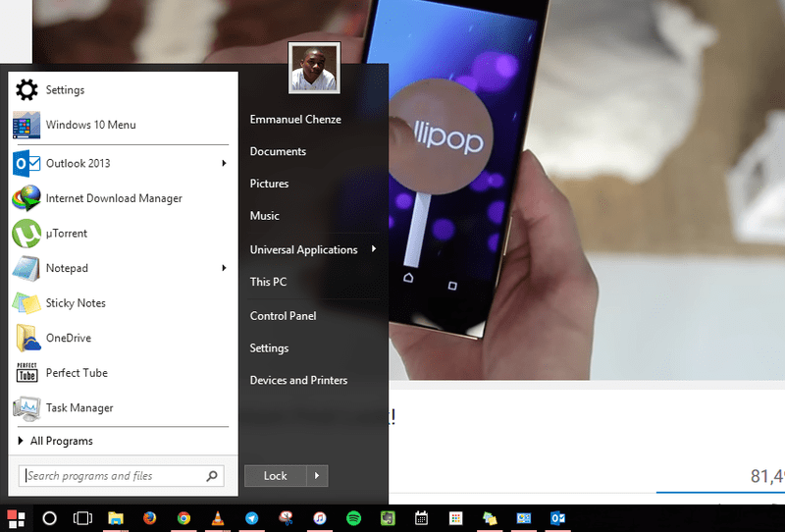
Task: Launch Firefox from taskbar
Action: click(149, 518)
